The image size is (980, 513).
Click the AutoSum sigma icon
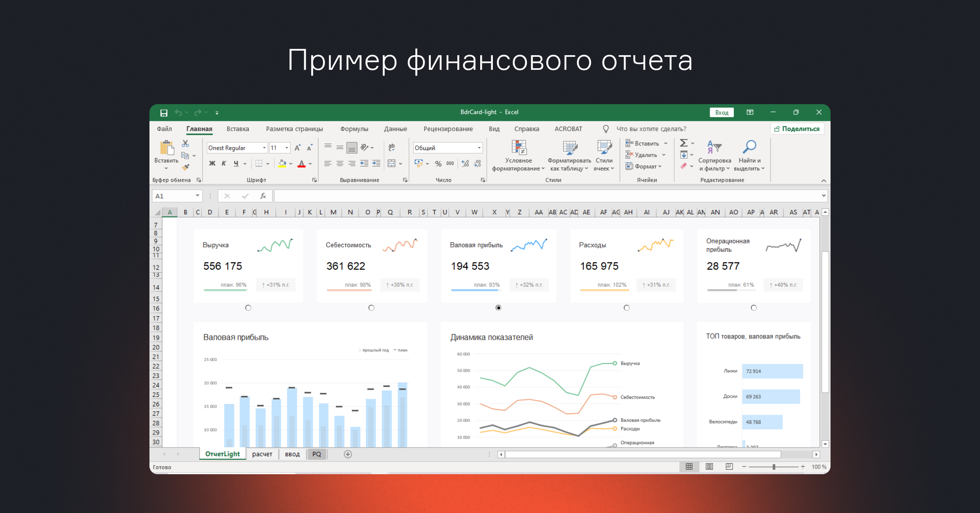(x=683, y=143)
